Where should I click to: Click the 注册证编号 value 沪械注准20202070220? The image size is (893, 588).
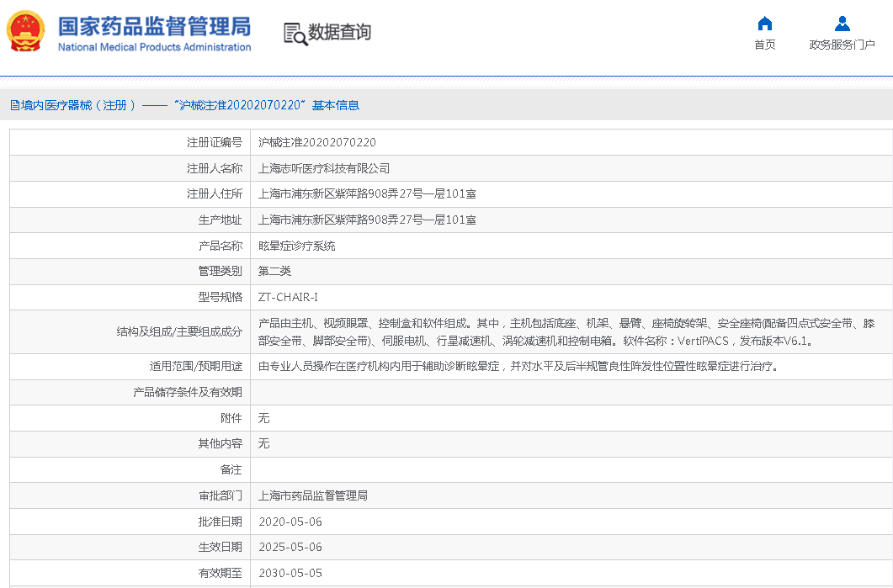(316, 142)
